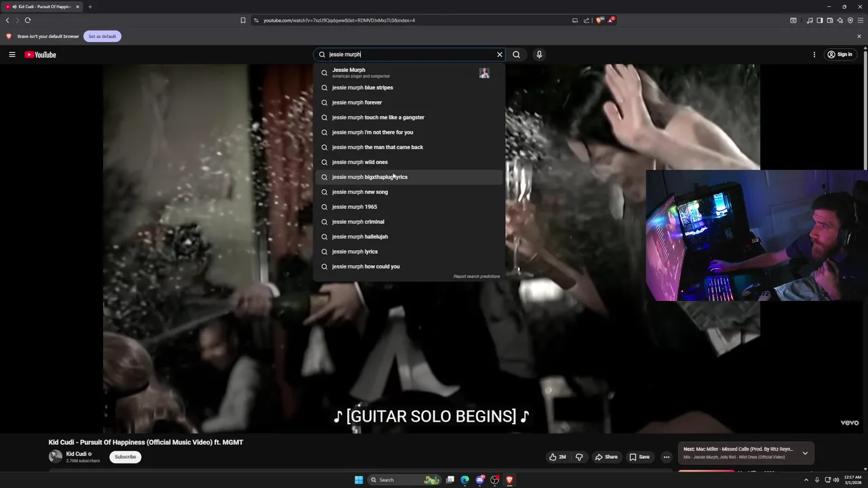The image size is (868, 488).
Task: Open OBS Studio from taskbar
Action: pyautogui.click(x=494, y=480)
